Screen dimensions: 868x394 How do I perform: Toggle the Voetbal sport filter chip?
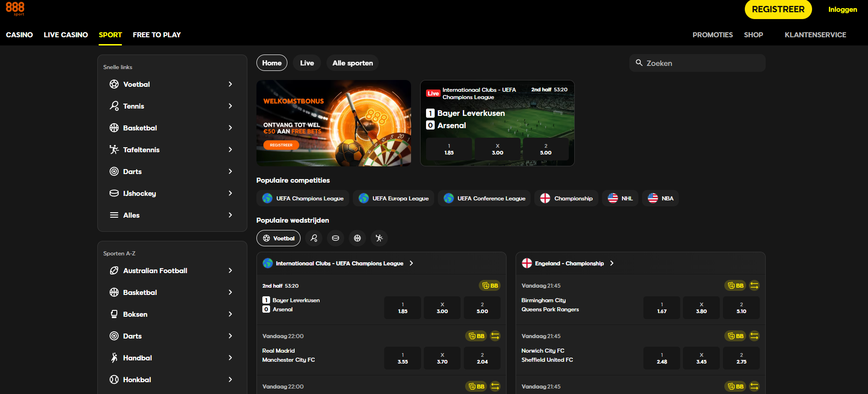278,238
